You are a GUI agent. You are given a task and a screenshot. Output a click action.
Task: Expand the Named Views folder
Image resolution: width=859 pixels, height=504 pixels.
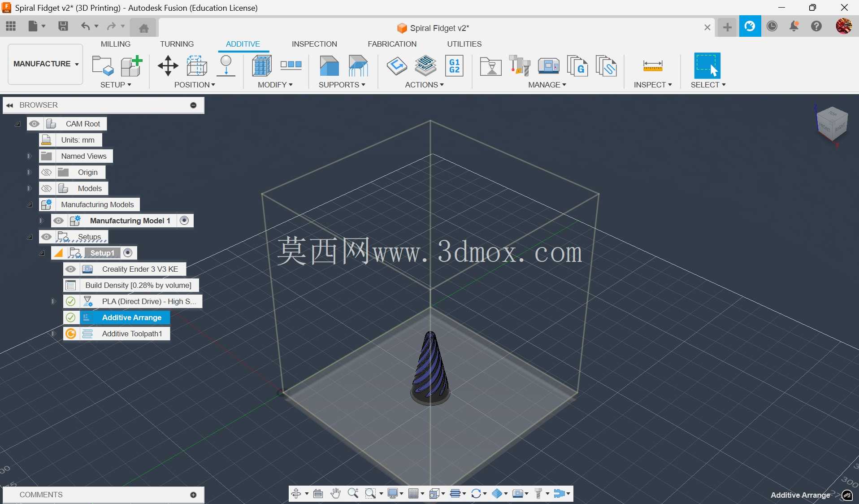[29, 156]
